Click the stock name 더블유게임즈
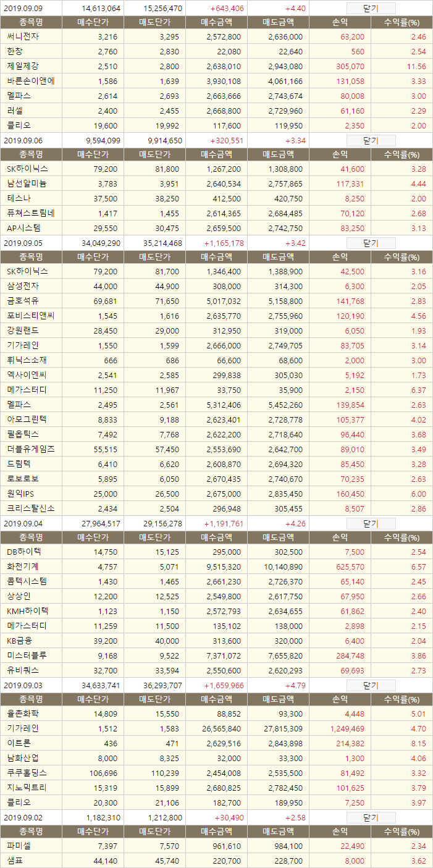Viewport: 433px width, 868px height. [31, 449]
